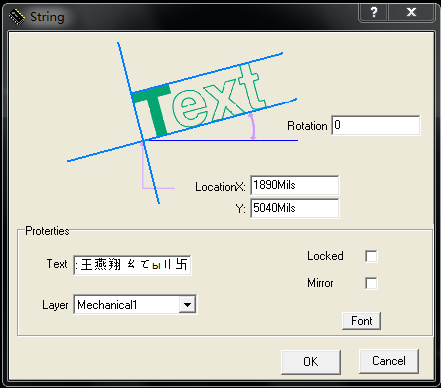Confirm the string with OK
The height and width of the screenshot is (388, 441).
[311, 362]
